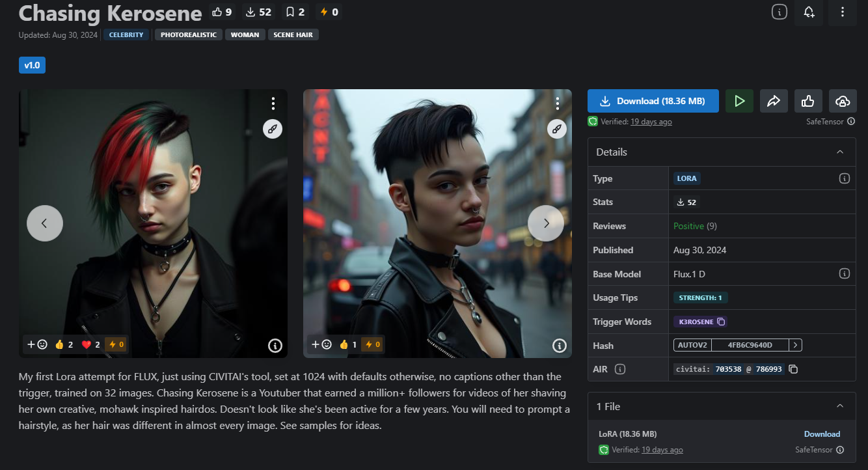
Task: Open the black mohawk street sample image
Action: (x=437, y=223)
